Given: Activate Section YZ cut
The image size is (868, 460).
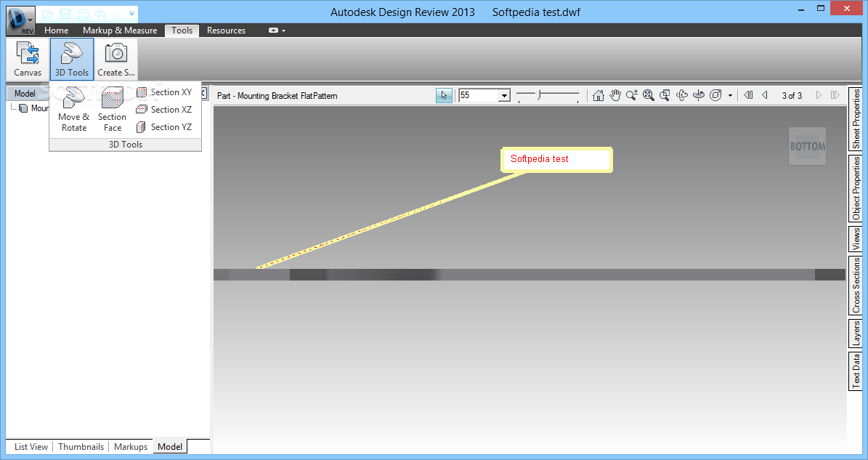Looking at the screenshot, I should click(164, 126).
